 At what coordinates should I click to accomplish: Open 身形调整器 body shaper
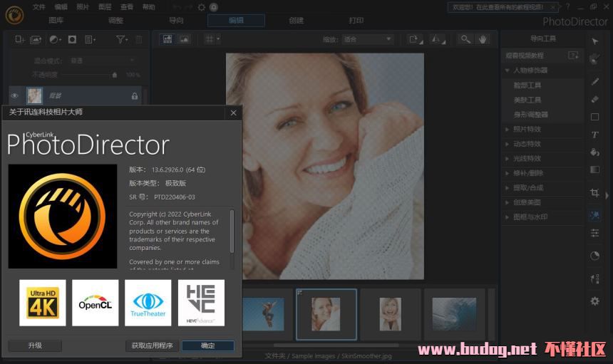pyautogui.click(x=530, y=115)
